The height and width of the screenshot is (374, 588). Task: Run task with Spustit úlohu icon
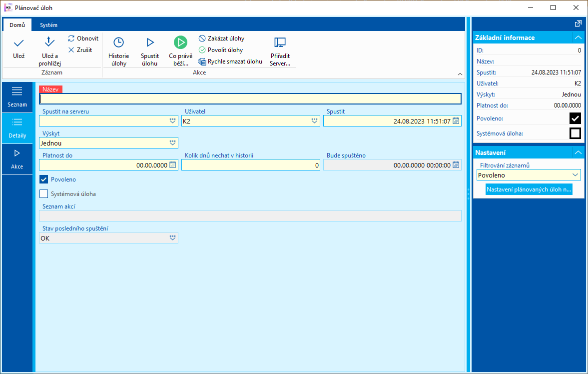pos(149,42)
